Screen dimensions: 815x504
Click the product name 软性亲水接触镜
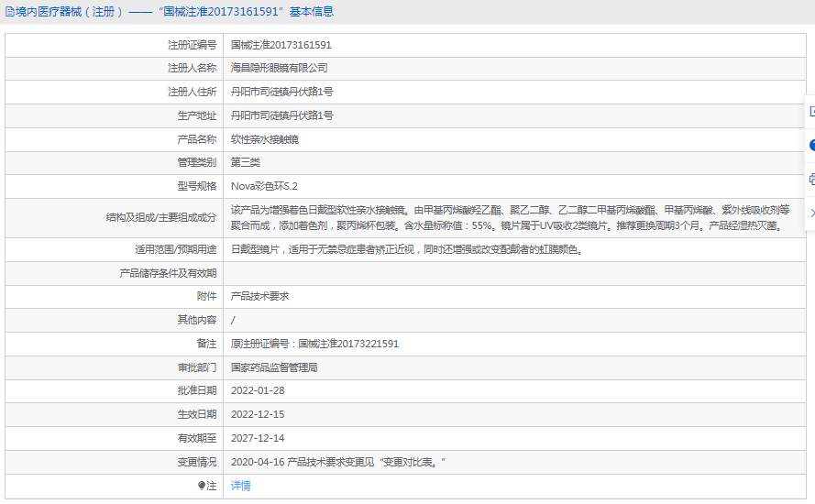point(264,140)
